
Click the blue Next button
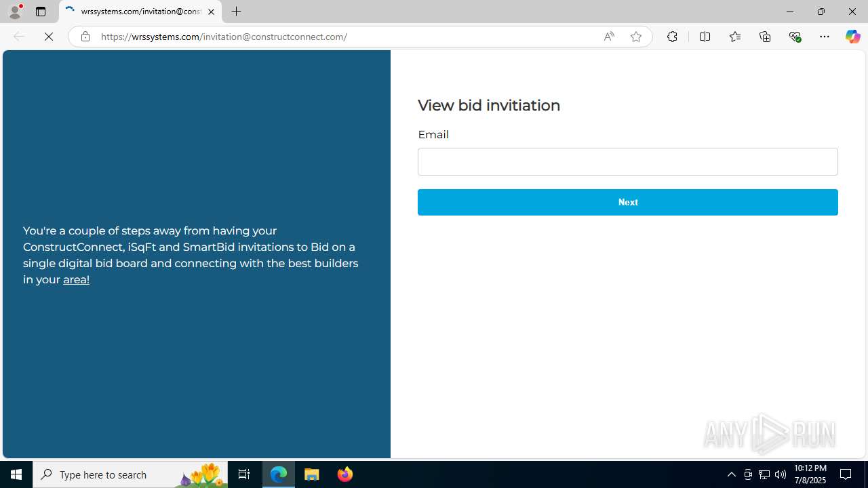coord(628,202)
